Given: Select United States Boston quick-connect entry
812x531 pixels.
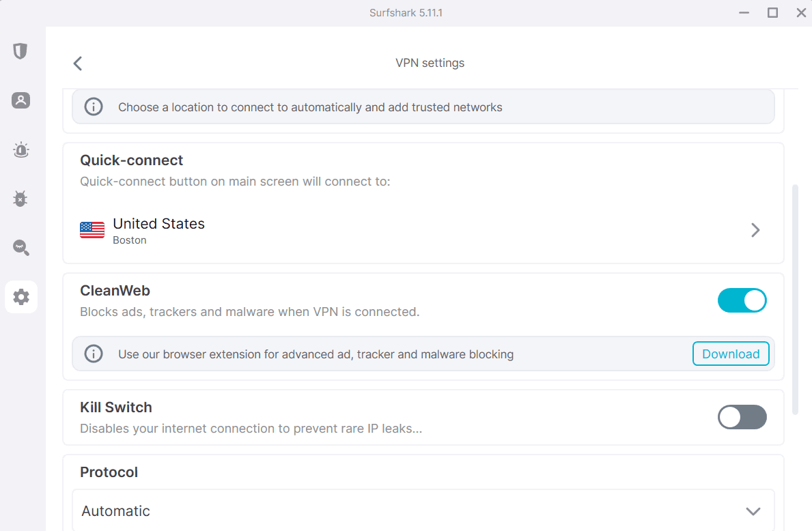Looking at the screenshot, I should pyautogui.click(x=423, y=230).
